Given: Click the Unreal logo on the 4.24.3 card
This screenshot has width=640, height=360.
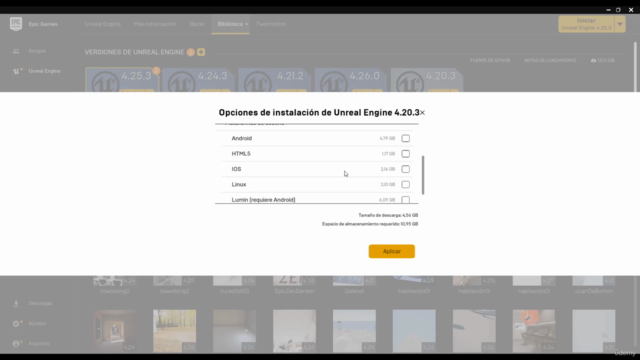Looking at the screenshot, I should pyautogui.click(x=181, y=83).
